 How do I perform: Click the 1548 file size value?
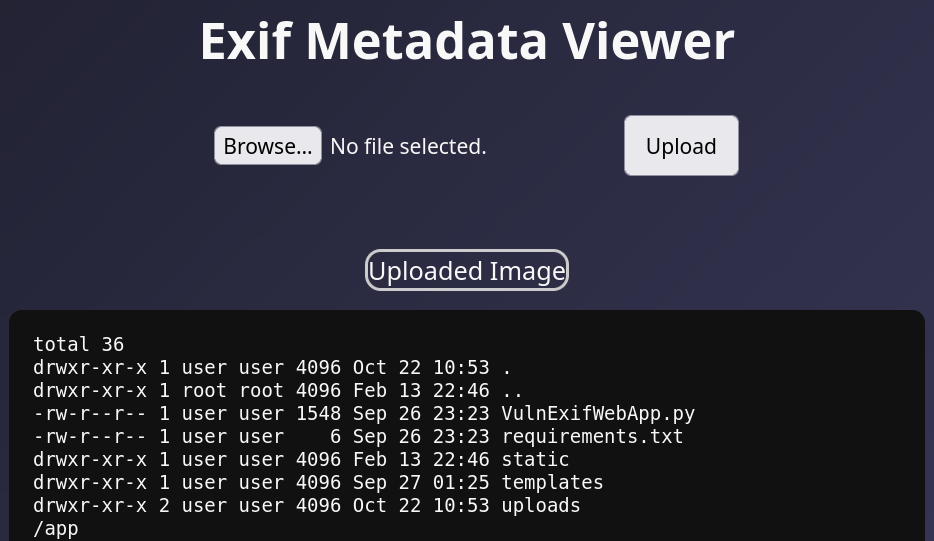tap(318, 414)
